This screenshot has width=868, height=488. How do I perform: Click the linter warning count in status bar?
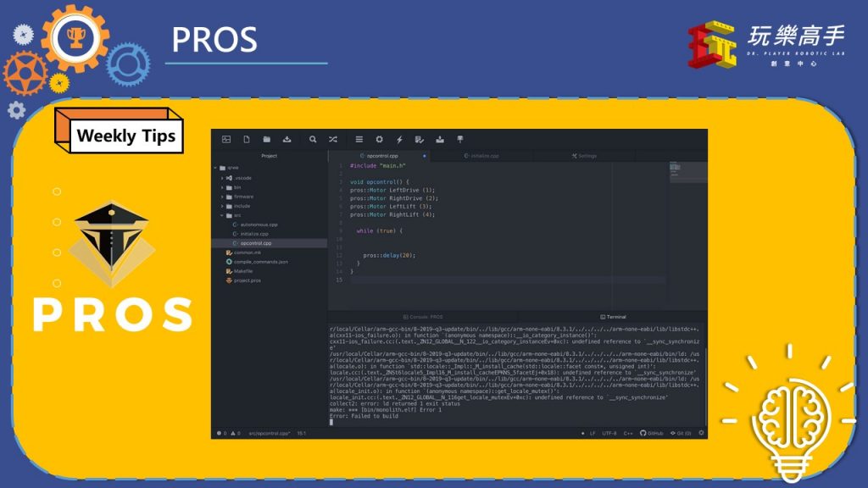click(x=236, y=433)
